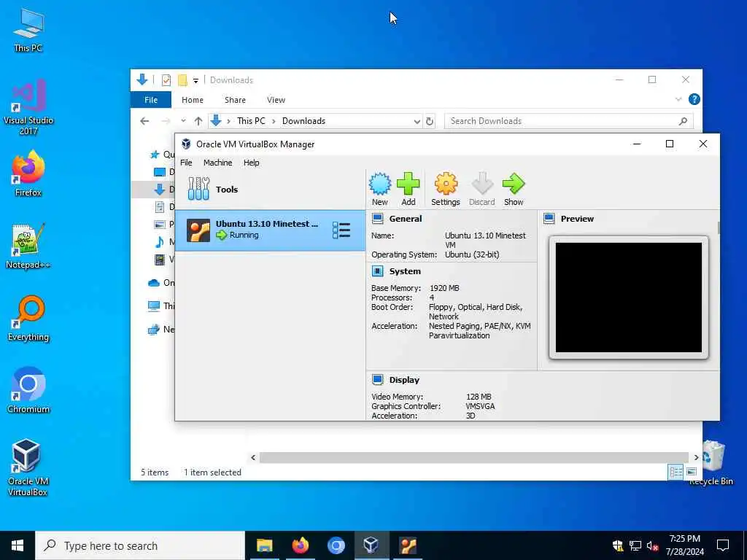Switch to View tab in Explorer
The width and height of the screenshot is (747, 560).
[276, 99]
